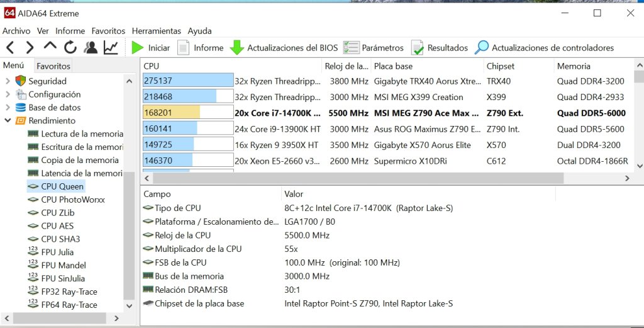Go up one level with the up arrow
Image resolution: width=644 pixels, height=328 pixels.
(x=50, y=46)
